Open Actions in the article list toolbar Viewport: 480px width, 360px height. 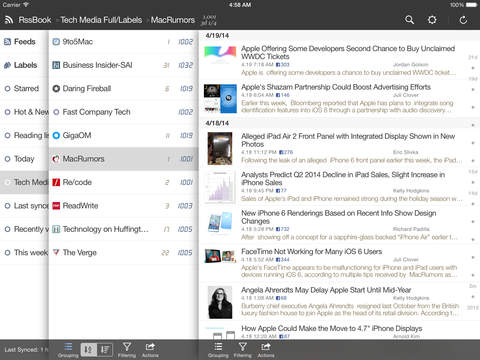pos(266,350)
